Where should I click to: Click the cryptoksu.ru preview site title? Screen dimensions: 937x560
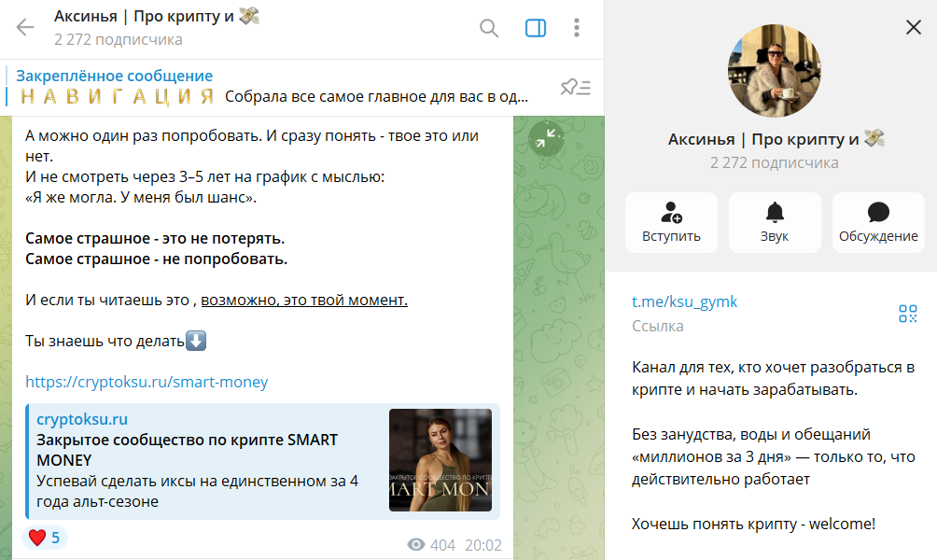click(x=82, y=419)
